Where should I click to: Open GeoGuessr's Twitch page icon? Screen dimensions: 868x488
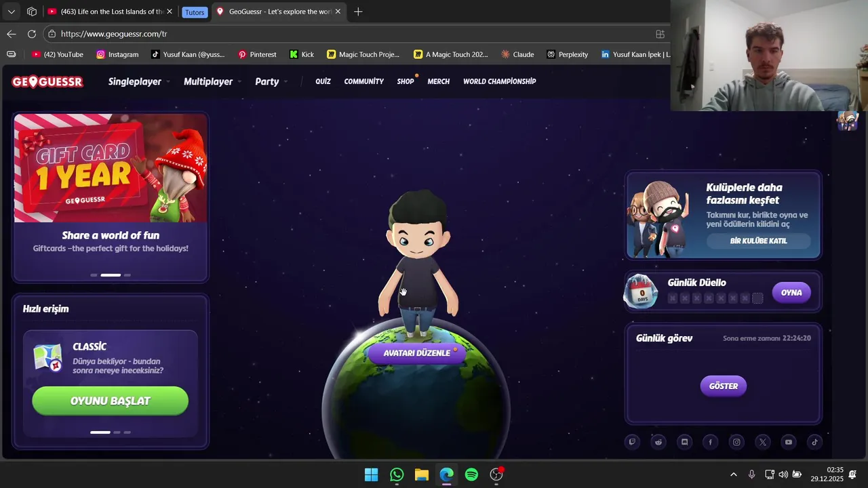click(x=632, y=442)
